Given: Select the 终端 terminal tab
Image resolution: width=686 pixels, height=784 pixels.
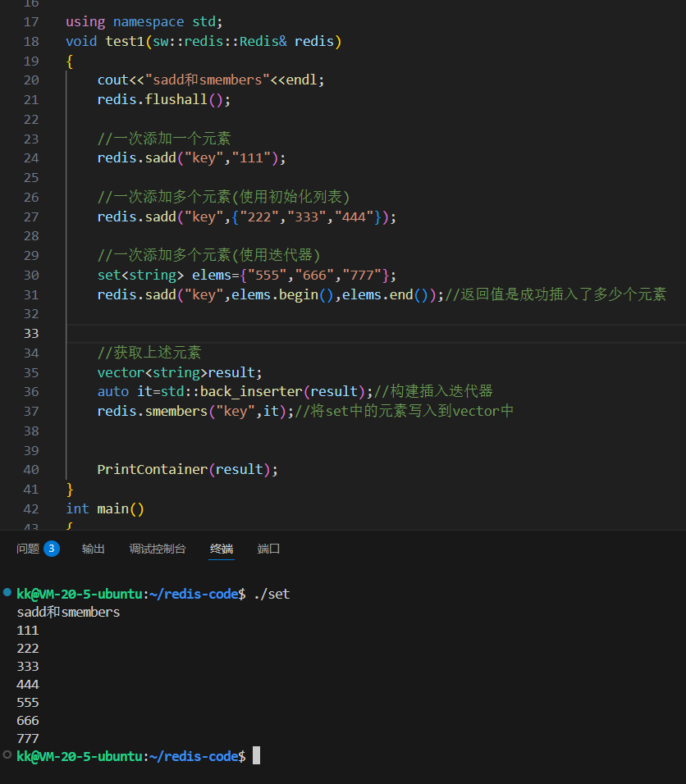Looking at the screenshot, I should click(x=222, y=549).
